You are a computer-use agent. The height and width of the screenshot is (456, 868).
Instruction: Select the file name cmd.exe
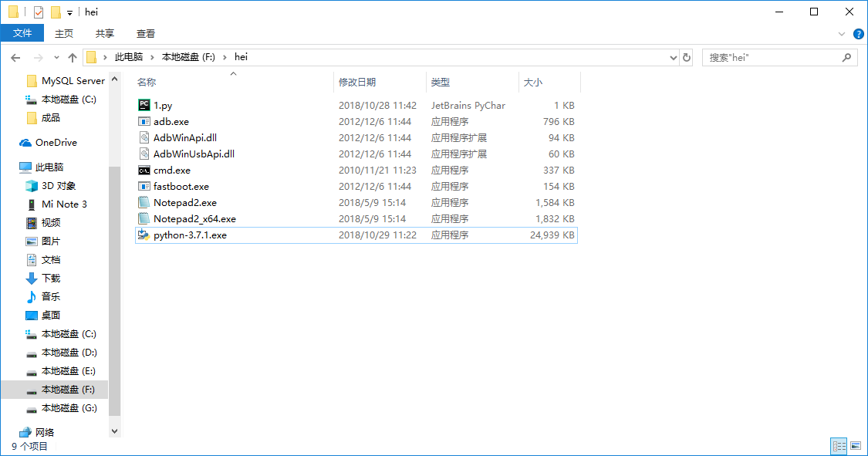[x=171, y=171]
